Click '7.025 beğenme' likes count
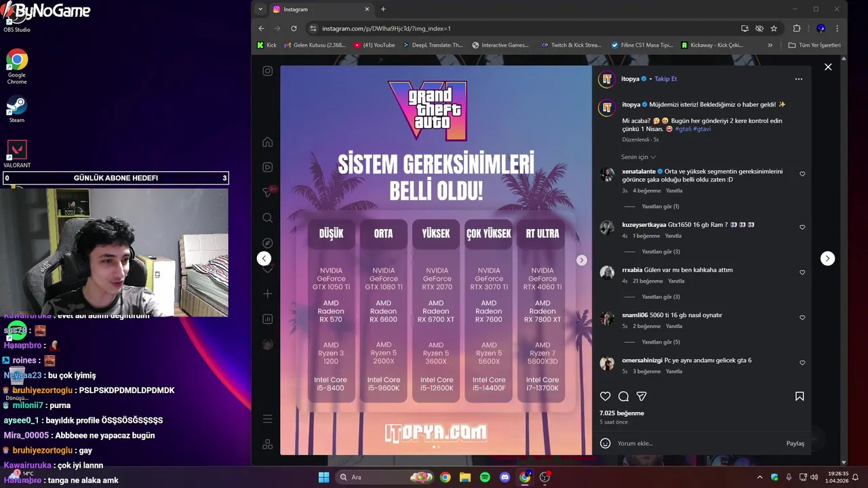Image resolution: width=868 pixels, height=488 pixels. [622, 413]
